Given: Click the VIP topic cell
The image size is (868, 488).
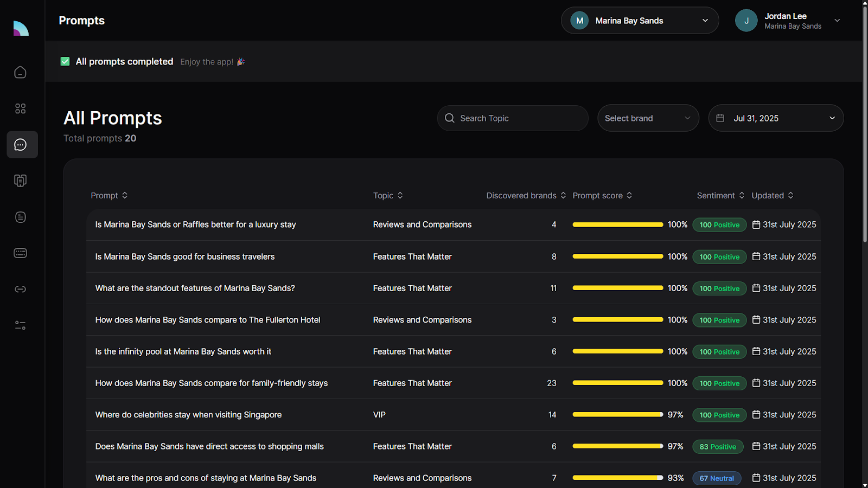Looking at the screenshot, I should click(379, 415).
